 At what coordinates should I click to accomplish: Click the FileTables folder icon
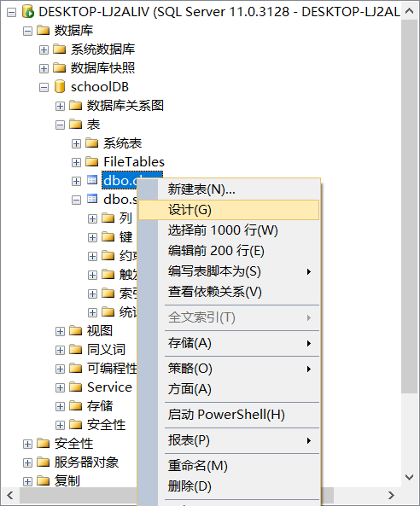coord(91,161)
